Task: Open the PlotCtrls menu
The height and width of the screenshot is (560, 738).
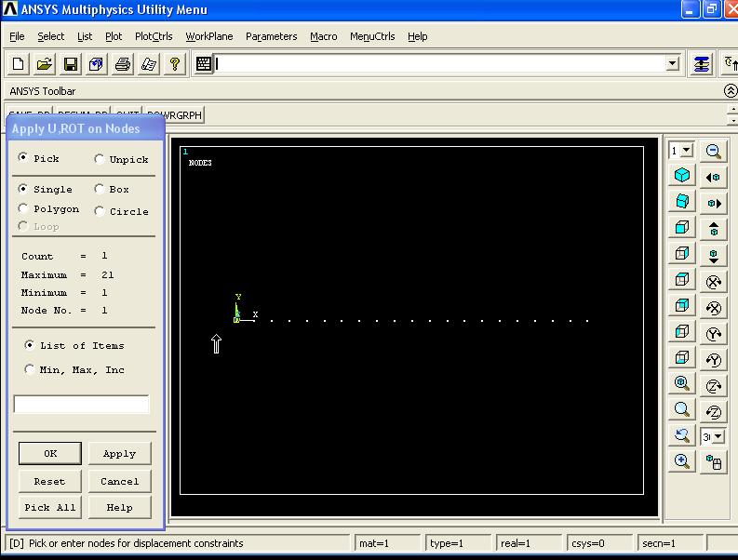Action: pyautogui.click(x=154, y=36)
